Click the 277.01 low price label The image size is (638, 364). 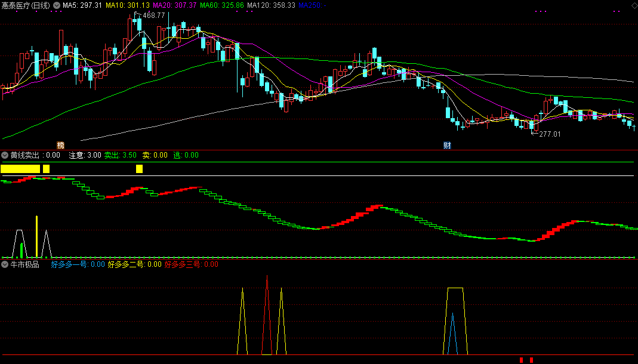pyautogui.click(x=550, y=134)
